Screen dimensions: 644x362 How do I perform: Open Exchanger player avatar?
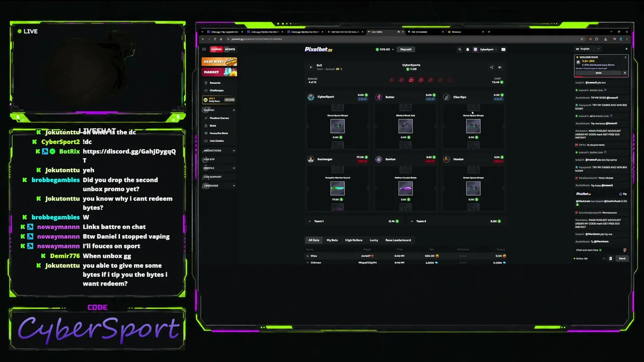(x=311, y=159)
